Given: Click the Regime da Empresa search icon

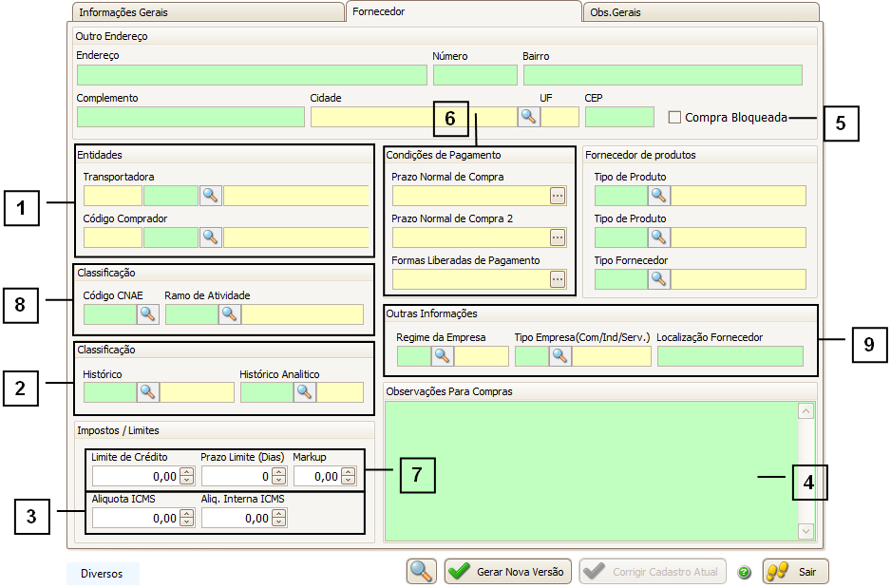Looking at the screenshot, I should point(443,356).
